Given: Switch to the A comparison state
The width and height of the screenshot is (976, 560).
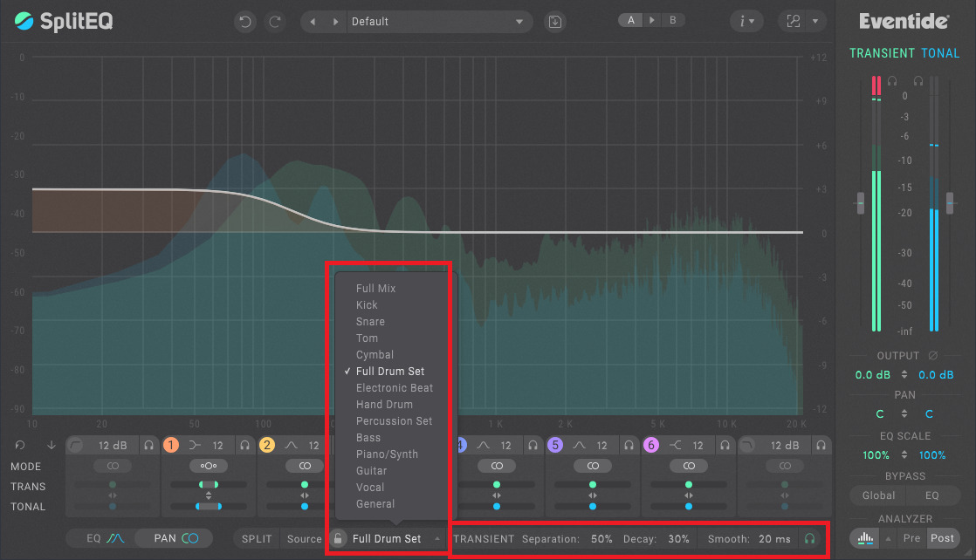Looking at the screenshot, I should click(630, 20).
